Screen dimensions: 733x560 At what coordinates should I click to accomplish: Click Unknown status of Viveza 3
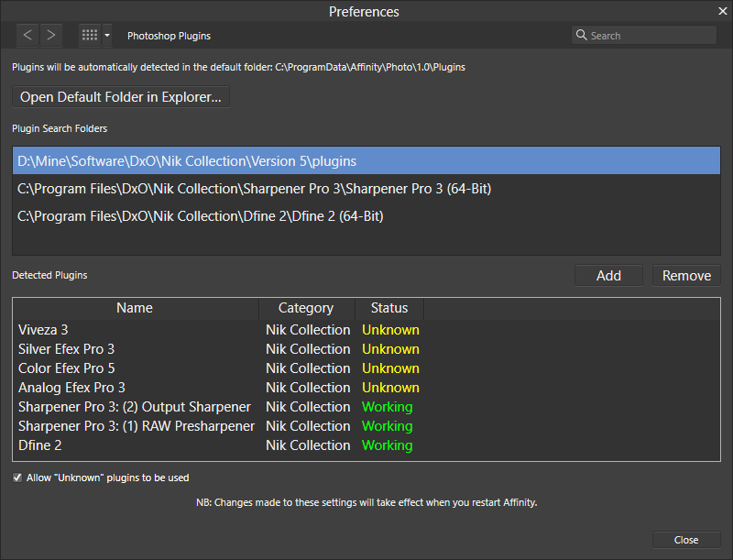(391, 330)
